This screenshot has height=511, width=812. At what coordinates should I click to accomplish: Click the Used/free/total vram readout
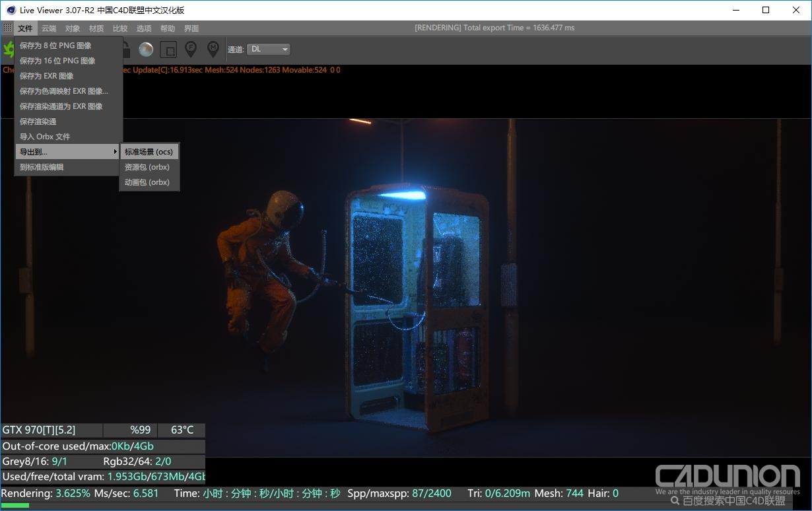pos(103,476)
